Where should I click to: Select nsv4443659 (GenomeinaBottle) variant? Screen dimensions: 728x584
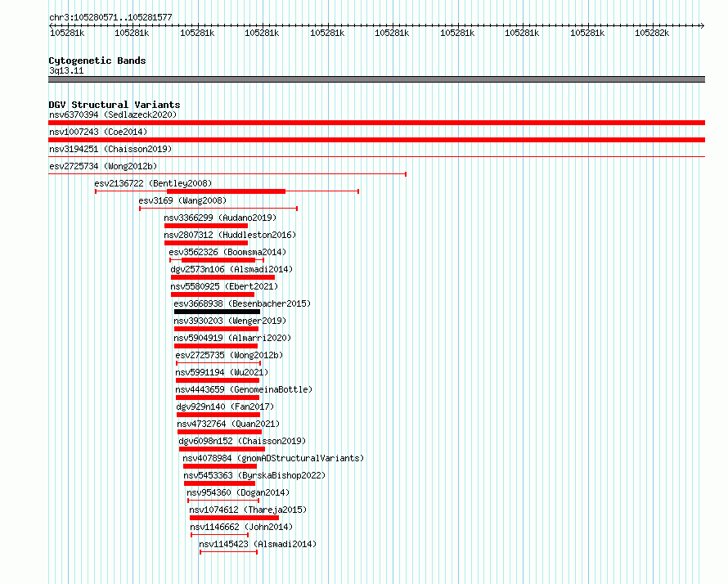[x=245, y=389]
